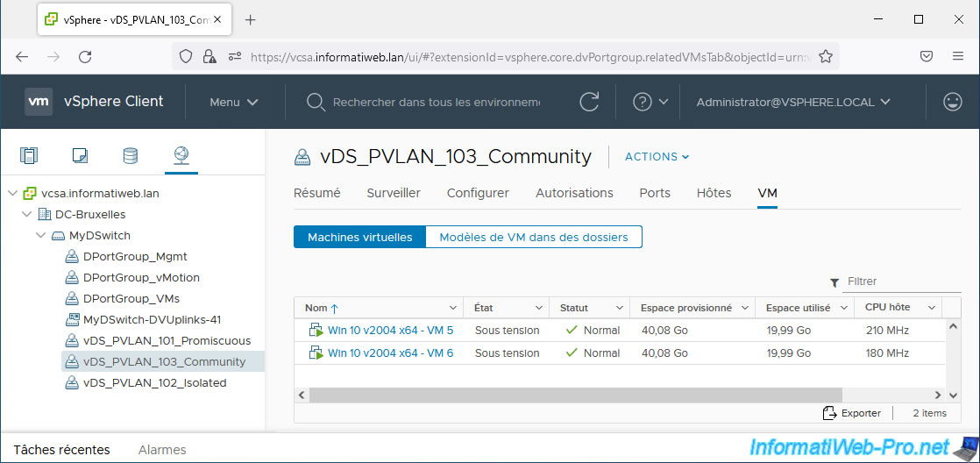Open the Pocket save icon in Firefox
980x463 pixels.
927,57
